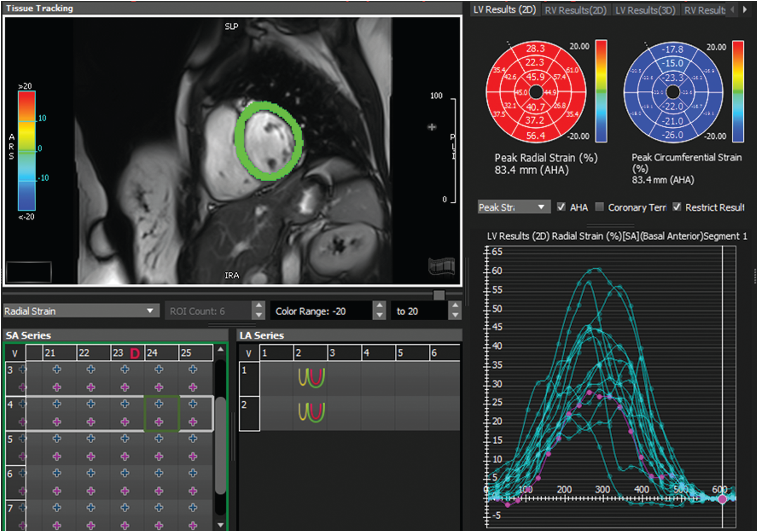Expand the Peak Strain dropdown menu
758x532 pixels.
pyautogui.click(x=541, y=207)
